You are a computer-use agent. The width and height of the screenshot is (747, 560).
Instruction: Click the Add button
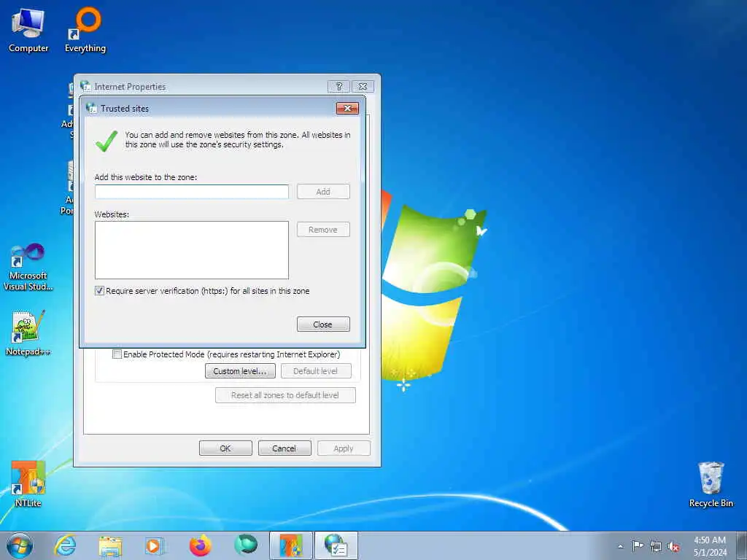click(x=323, y=192)
